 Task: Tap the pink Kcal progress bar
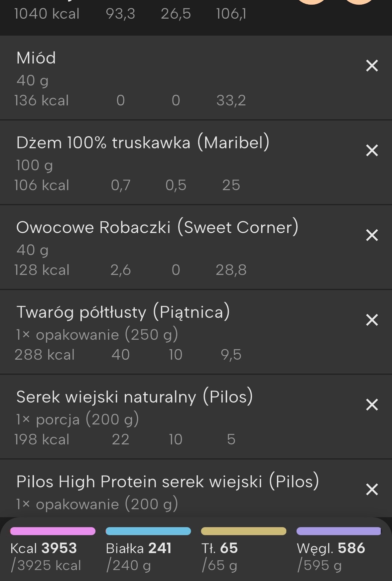click(53, 531)
